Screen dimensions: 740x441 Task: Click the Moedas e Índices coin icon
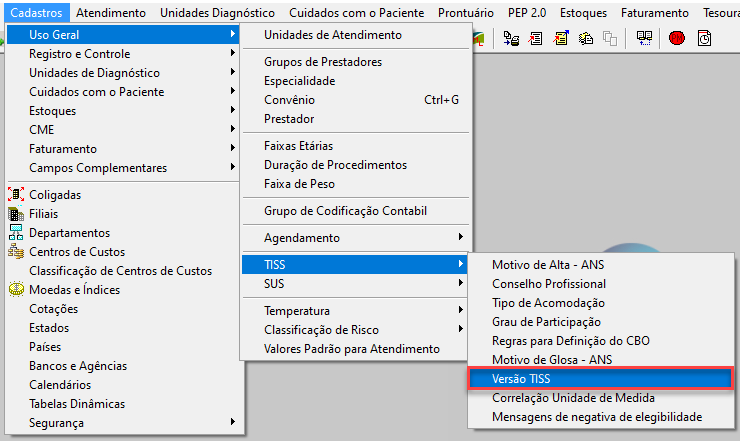[16, 289]
